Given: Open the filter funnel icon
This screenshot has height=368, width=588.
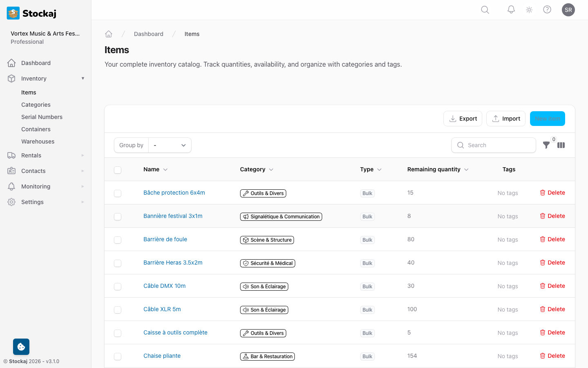Looking at the screenshot, I should 546,145.
